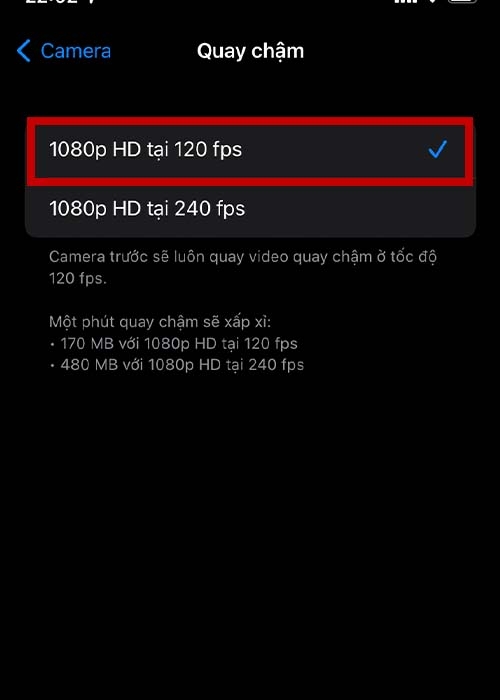Tap the Camera trước footer description text
This screenshot has height=700, width=500.
(x=242, y=267)
